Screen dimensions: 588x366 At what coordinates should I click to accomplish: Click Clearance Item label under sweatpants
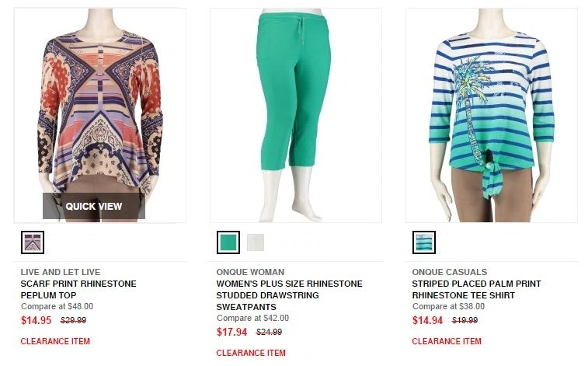click(x=251, y=353)
